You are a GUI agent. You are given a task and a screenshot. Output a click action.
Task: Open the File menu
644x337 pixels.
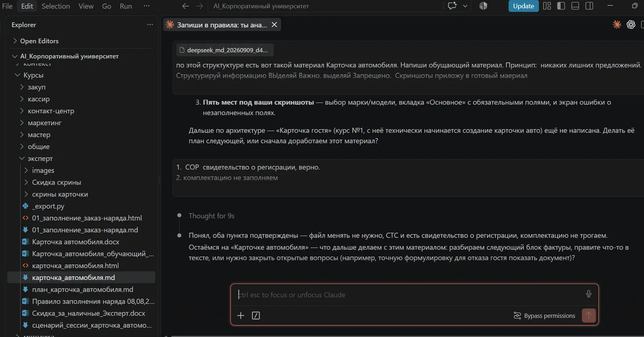(7, 6)
